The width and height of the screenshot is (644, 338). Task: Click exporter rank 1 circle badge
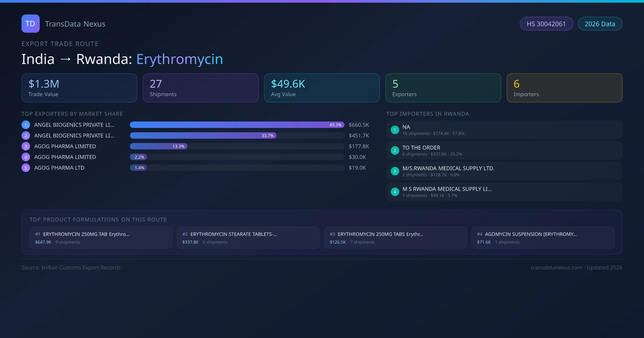coord(26,125)
